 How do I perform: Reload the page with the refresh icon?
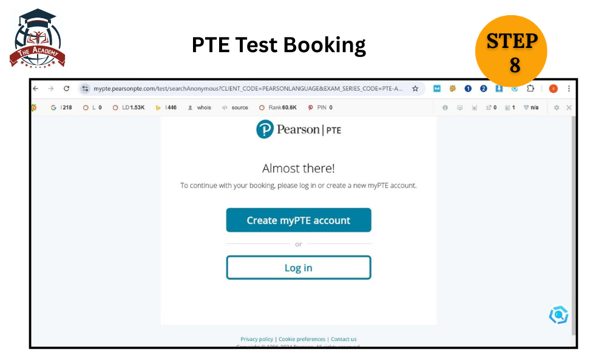tap(67, 89)
